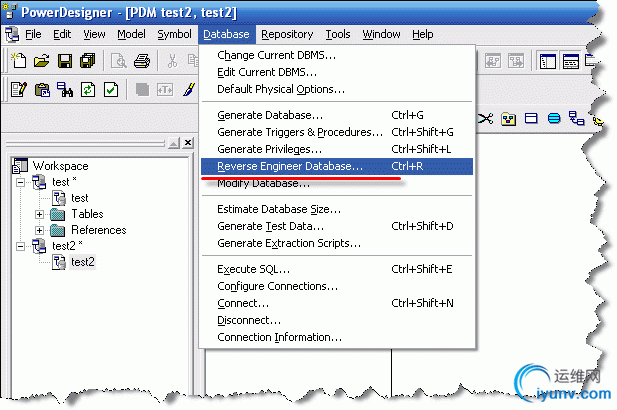The height and width of the screenshot is (410, 617).
Task: Expand the References folder
Action: (39, 230)
